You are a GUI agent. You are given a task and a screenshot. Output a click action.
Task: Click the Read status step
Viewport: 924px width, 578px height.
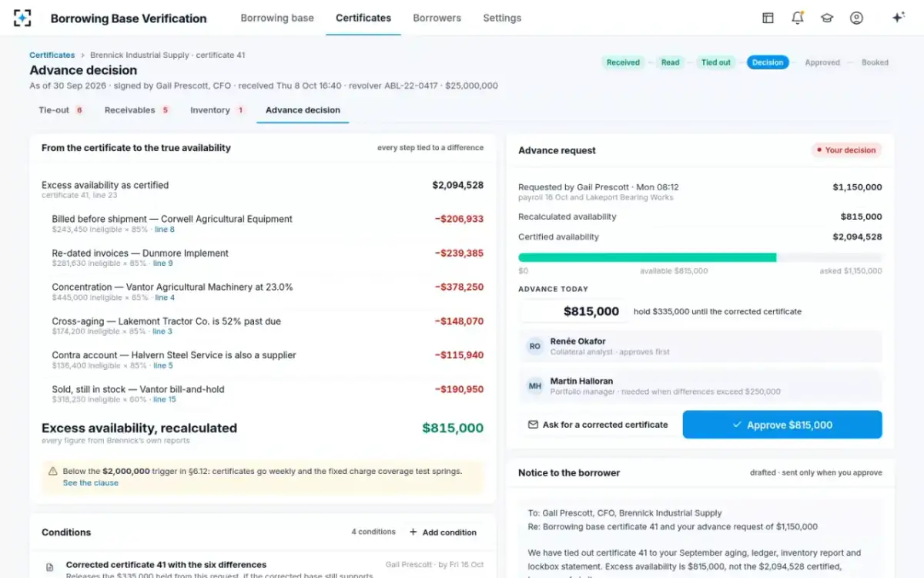(x=671, y=62)
